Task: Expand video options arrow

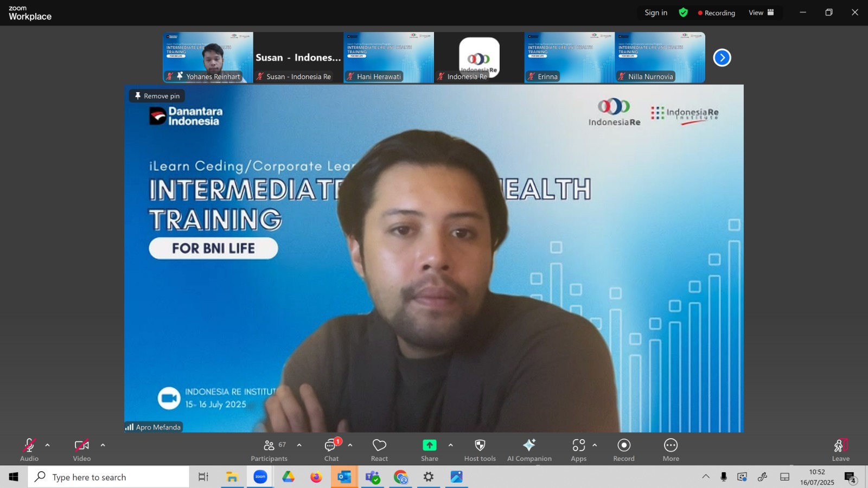Action: point(103,445)
